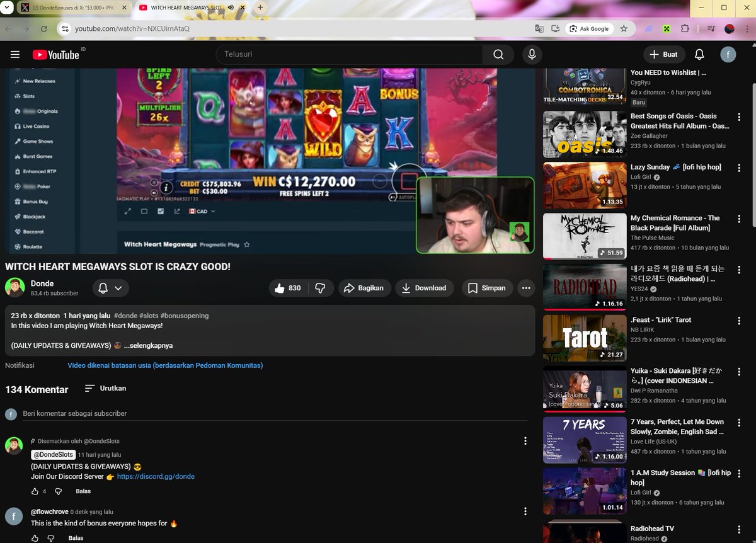Open the #bonusopening hashtag
Screen dimensions: 756x543
pyautogui.click(x=185, y=316)
